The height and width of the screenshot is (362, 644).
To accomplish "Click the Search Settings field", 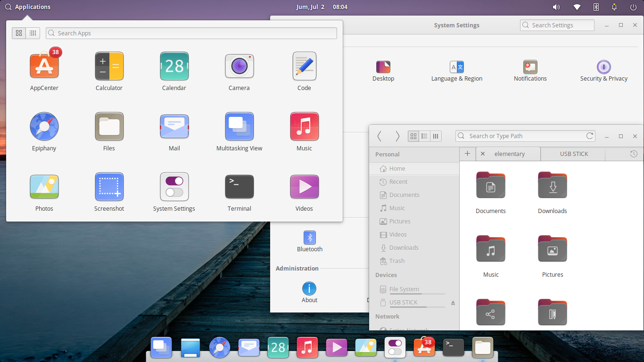I will coord(557,25).
